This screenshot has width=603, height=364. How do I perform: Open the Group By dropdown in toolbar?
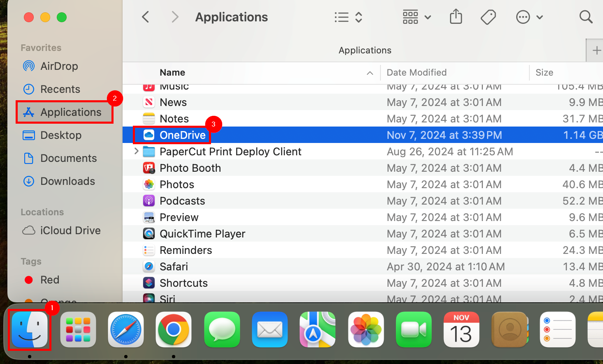coord(417,17)
